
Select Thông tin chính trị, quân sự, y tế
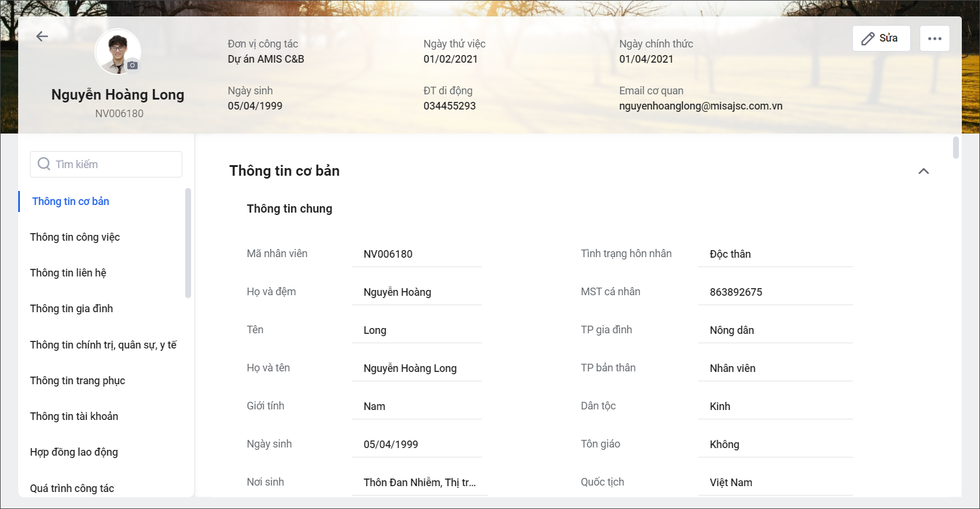(103, 345)
